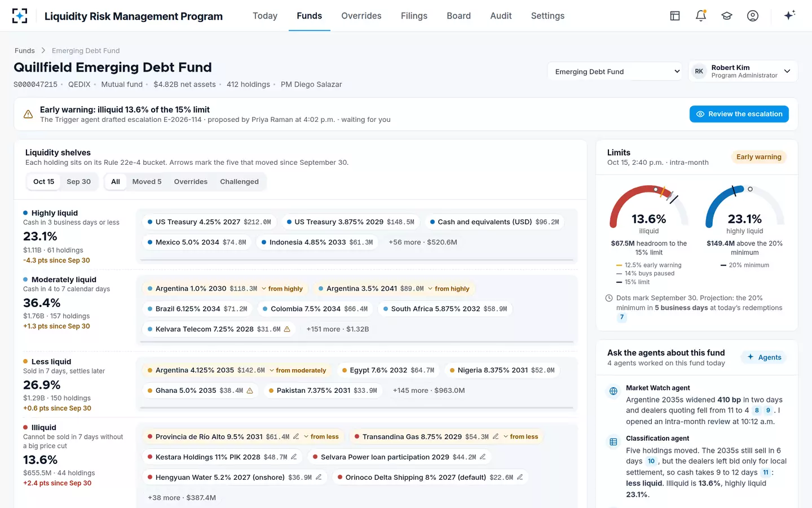The height and width of the screenshot is (508, 812).
Task: Select the All holdings filter
Action: (116, 182)
